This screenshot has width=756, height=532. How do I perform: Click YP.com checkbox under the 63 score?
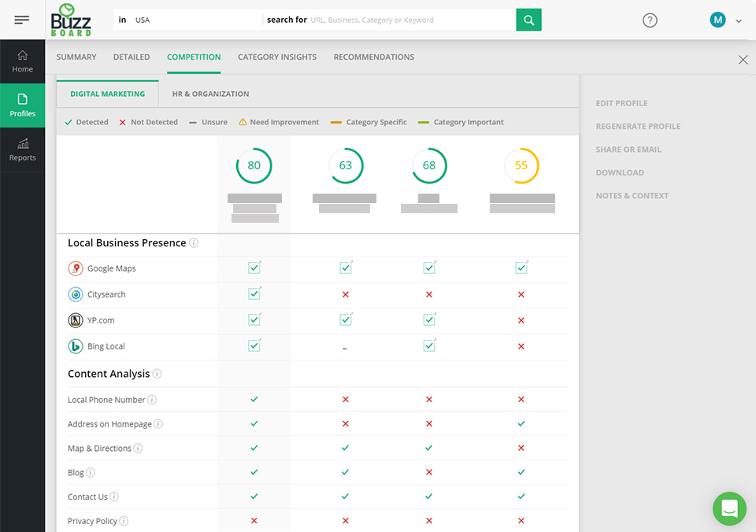click(346, 320)
